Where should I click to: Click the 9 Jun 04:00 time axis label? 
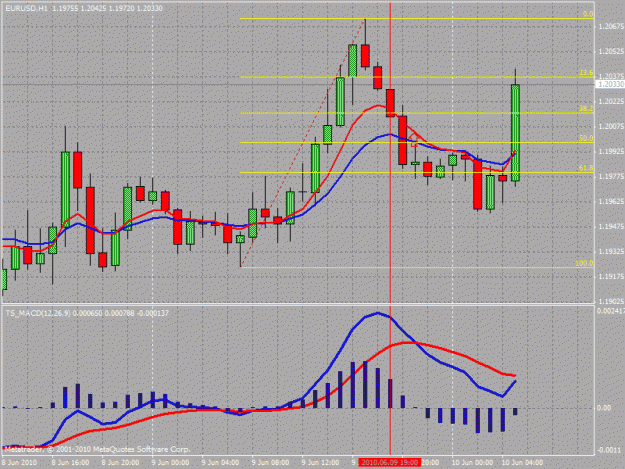click(x=220, y=463)
